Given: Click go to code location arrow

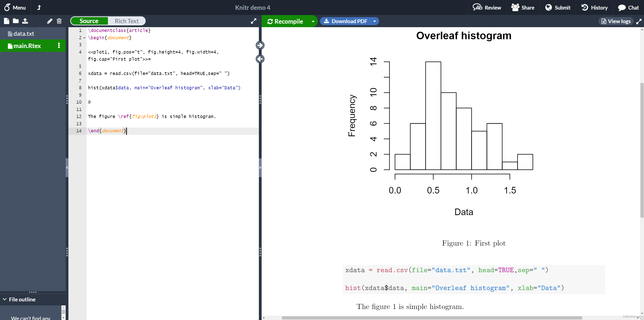Looking at the screenshot, I should click(260, 59).
